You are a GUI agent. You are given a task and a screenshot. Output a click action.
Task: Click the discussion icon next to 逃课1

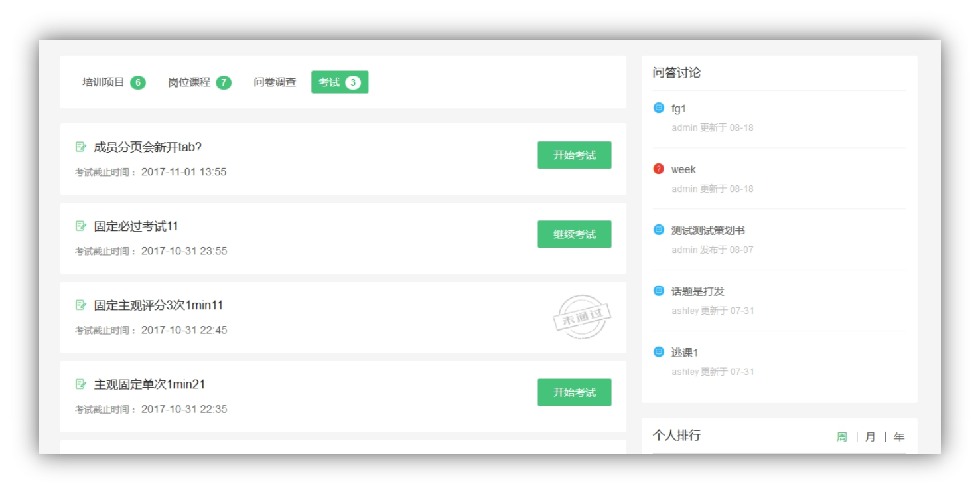pyautogui.click(x=658, y=352)
